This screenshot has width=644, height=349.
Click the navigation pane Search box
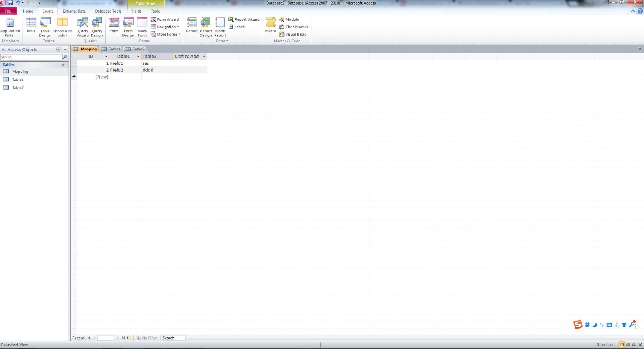pyautogui.click(x=31, y=57)
